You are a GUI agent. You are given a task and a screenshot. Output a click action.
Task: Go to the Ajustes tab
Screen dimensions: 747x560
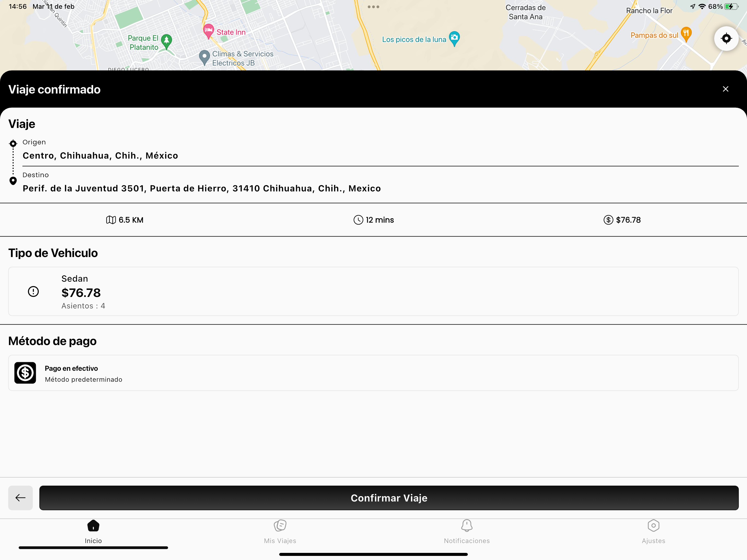pos(653,532)
